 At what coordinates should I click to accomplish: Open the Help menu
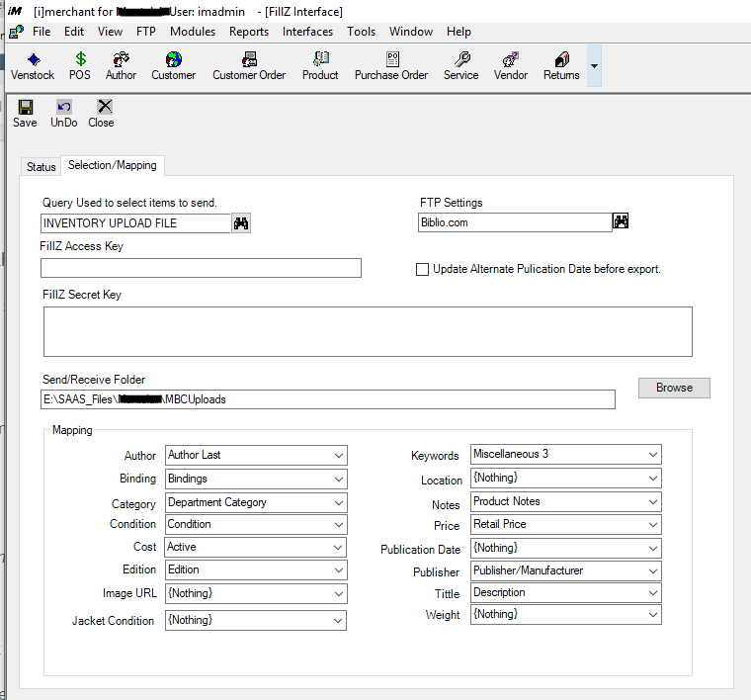tap(459, 32)
